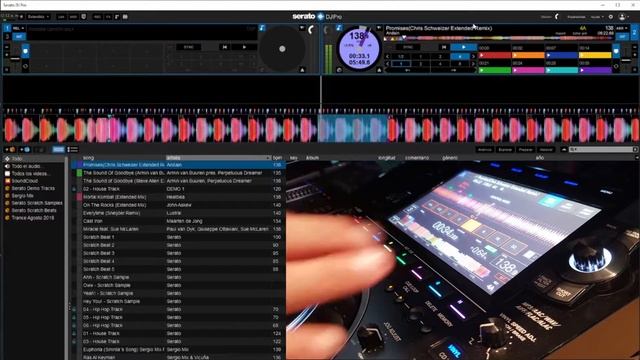
Task: Shift auto loop sizes right with arrow
Action: 473,56
